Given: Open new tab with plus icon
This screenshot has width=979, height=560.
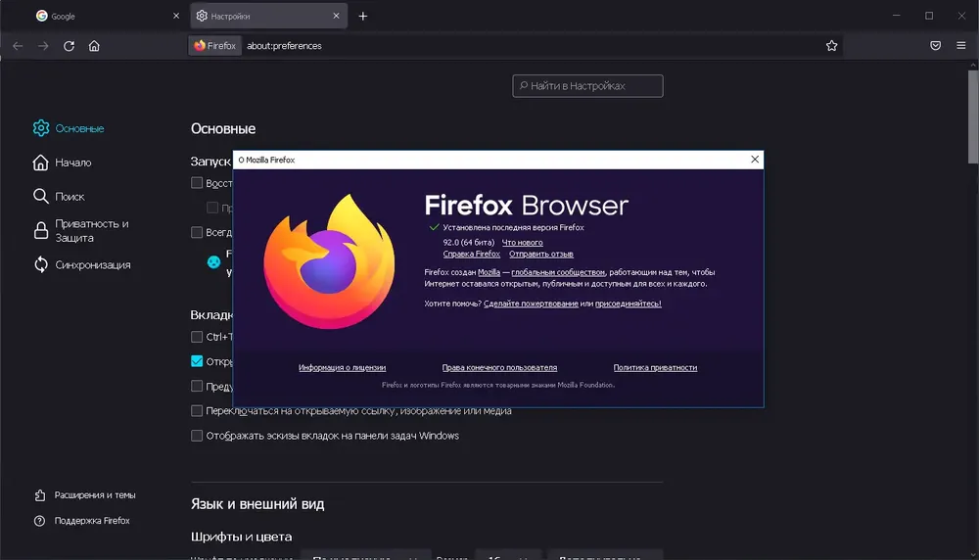Looking at the screenshot, I should pyautogui.click(x=363, y=17).
